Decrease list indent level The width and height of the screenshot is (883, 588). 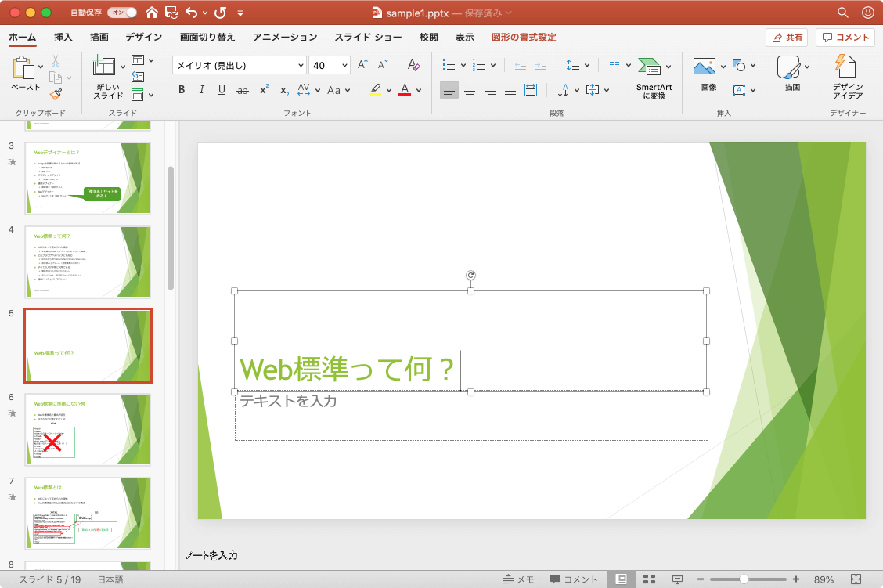pos(521,65)
